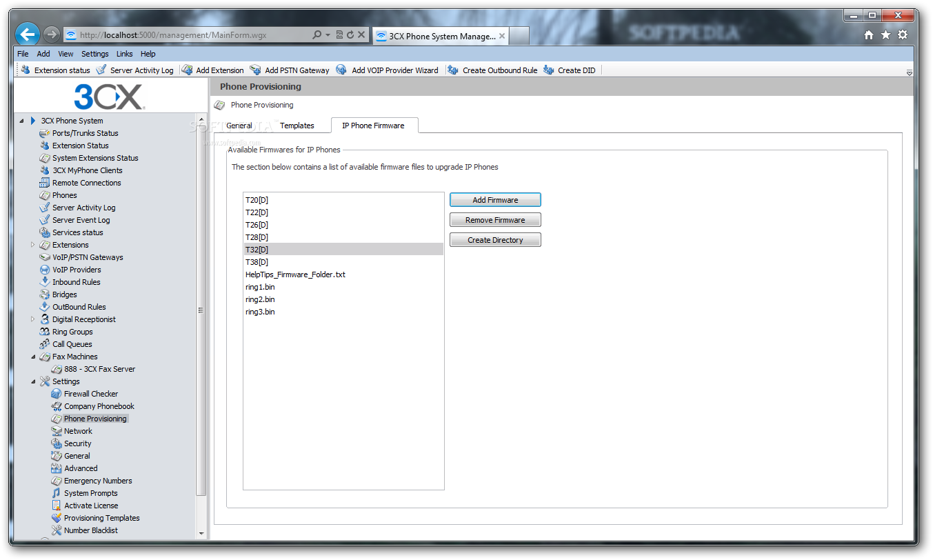The height and width of the screenshot is (560, 933).
Task: Click the Firewall Checker icon
Action: [x=57, y=394]
